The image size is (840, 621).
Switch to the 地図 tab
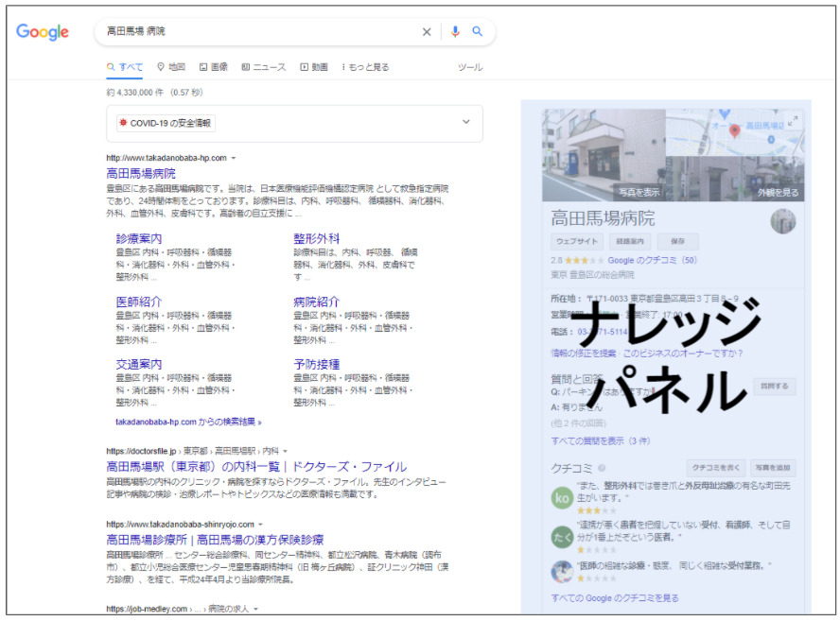pos(171,67)
